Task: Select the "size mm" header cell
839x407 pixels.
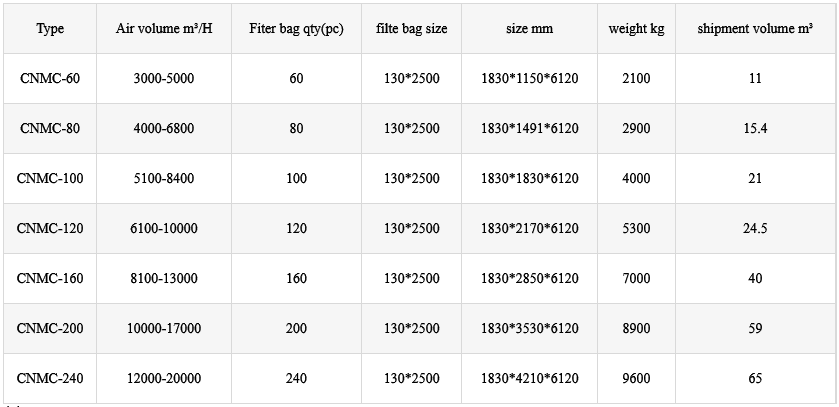Action: tap(529, 29)
